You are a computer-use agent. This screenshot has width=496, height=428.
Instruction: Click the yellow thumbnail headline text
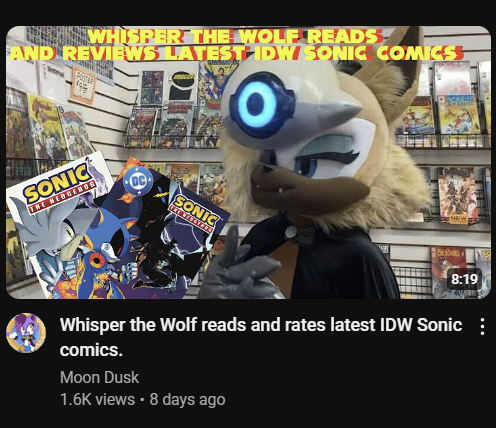(237, 45)
